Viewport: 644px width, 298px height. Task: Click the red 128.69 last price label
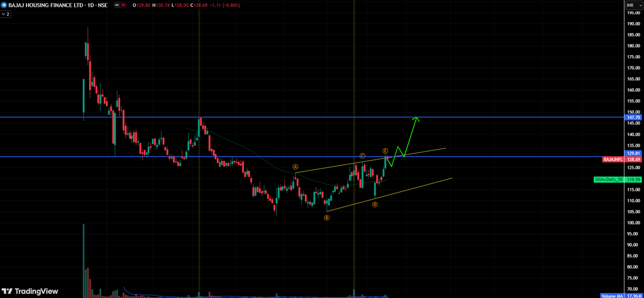coord(634,160)
